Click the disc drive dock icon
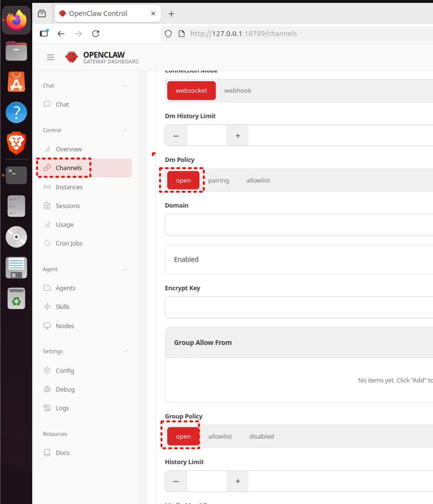Image resolution: width=433 pixels, height=504 pixels. tap(16, 237)
